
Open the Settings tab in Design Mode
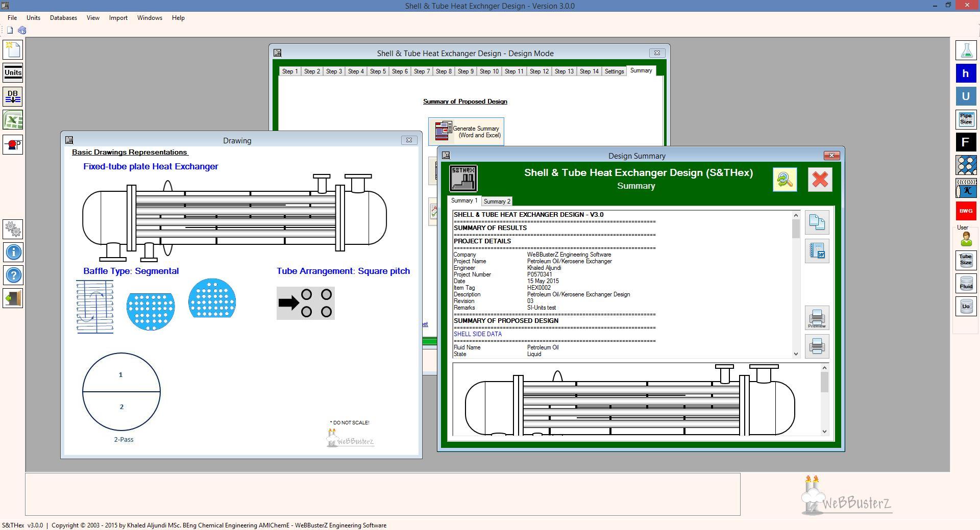(x=614, y=71)
